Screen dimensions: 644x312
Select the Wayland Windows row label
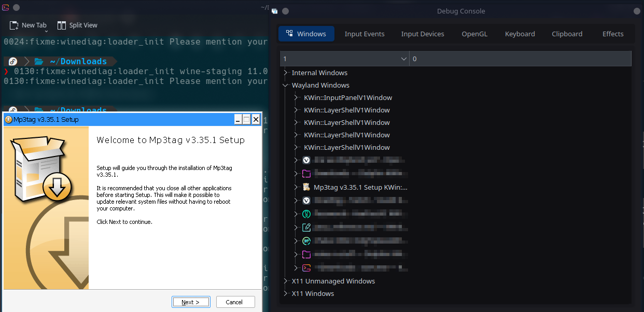click(x=320, y=85)
